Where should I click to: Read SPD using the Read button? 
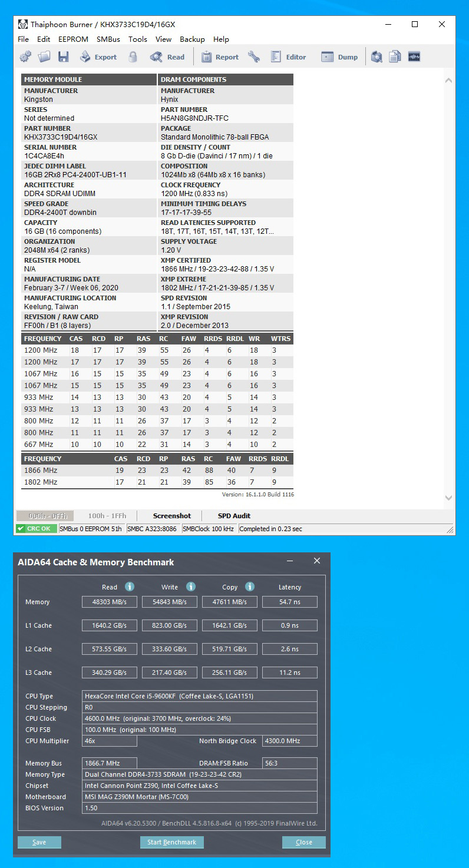(167, 57)
